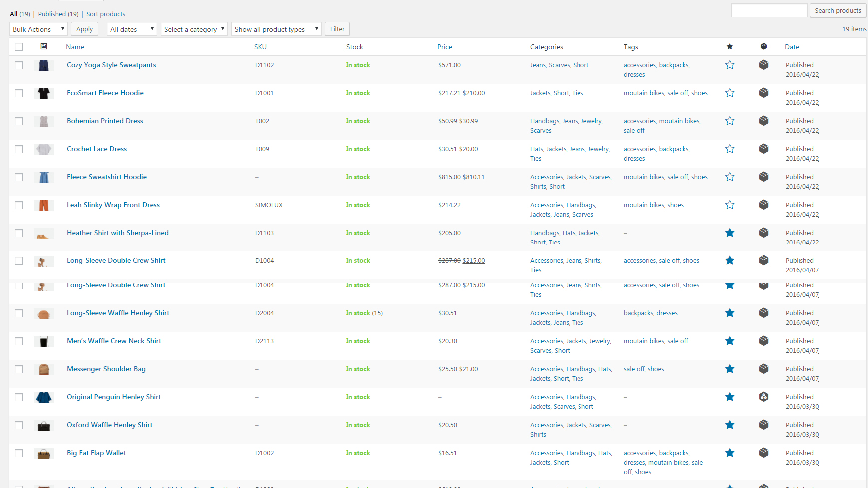The image size is (868, 488).
Task: Tick the select-all products checkbox
Action: tap(19, 47)
